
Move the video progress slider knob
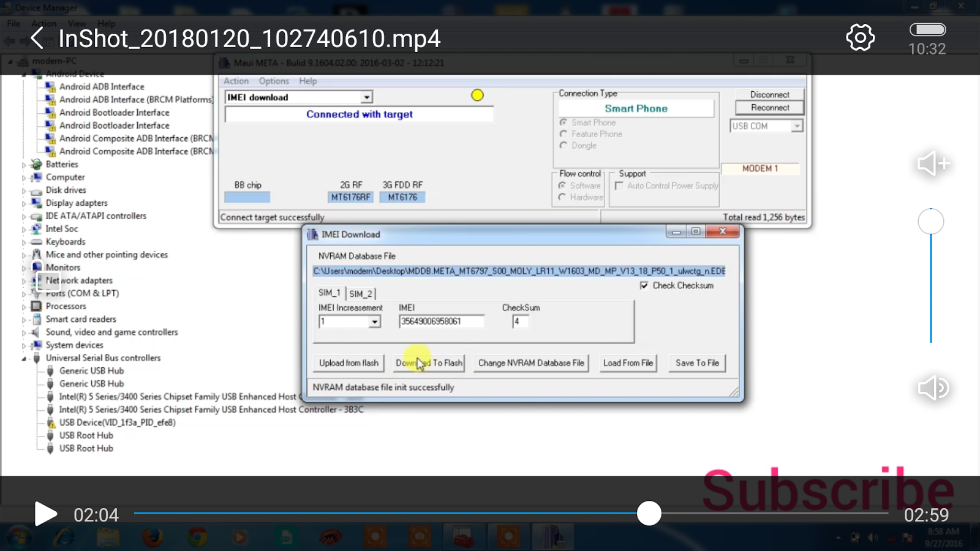(x=649, y=513)
